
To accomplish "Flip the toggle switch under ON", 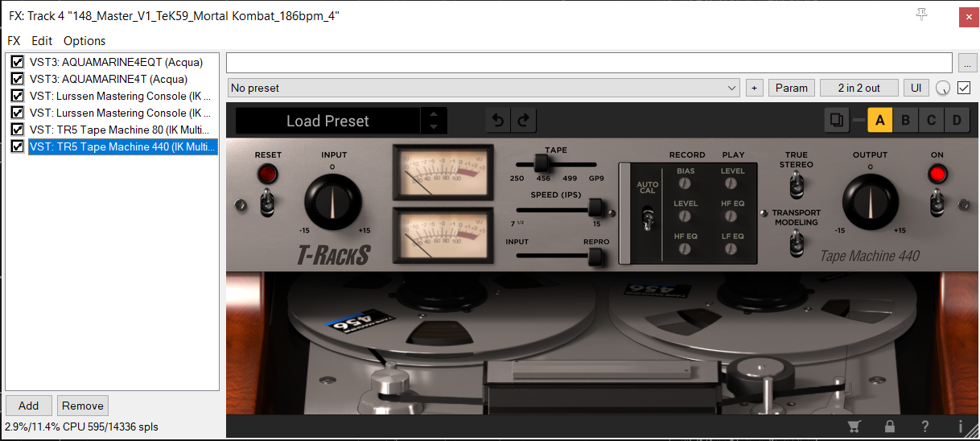I will click(x=937, y=201).
